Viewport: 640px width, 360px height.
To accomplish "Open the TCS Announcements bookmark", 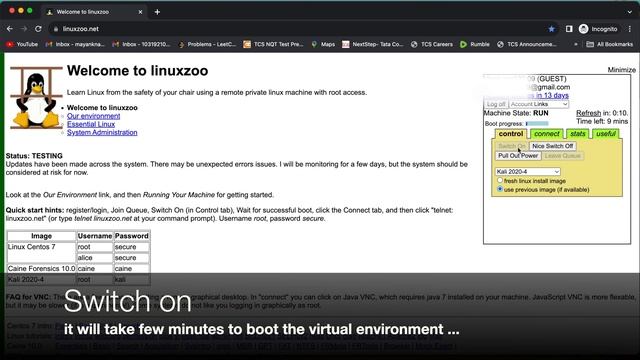I will point(527,44).
